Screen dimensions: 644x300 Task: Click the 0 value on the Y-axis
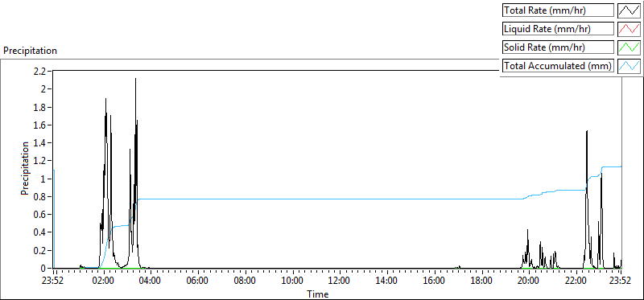pyautogui.click(x=44, y=269)
